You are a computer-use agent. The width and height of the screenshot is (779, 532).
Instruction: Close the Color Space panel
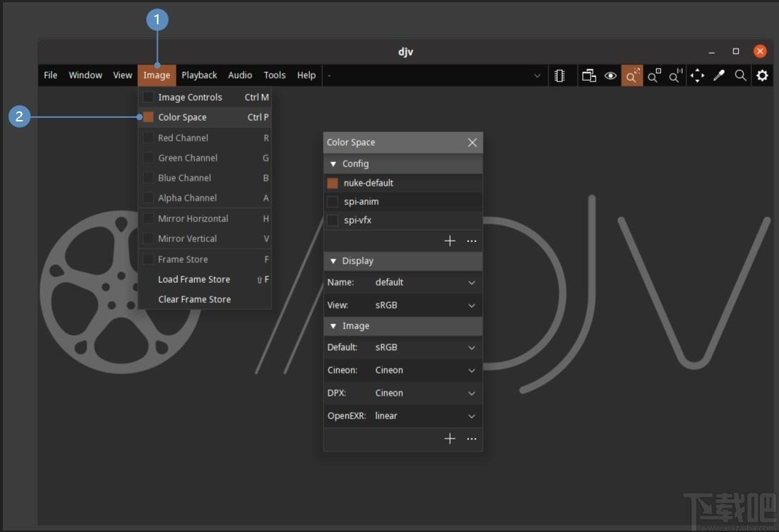click(472, 143)
